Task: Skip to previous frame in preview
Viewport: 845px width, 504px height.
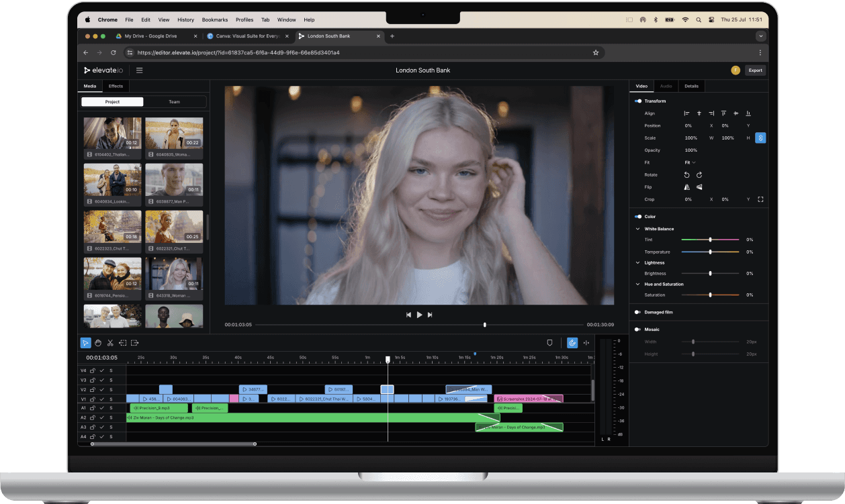Action: pyautogui.click(x=408, y=315)
